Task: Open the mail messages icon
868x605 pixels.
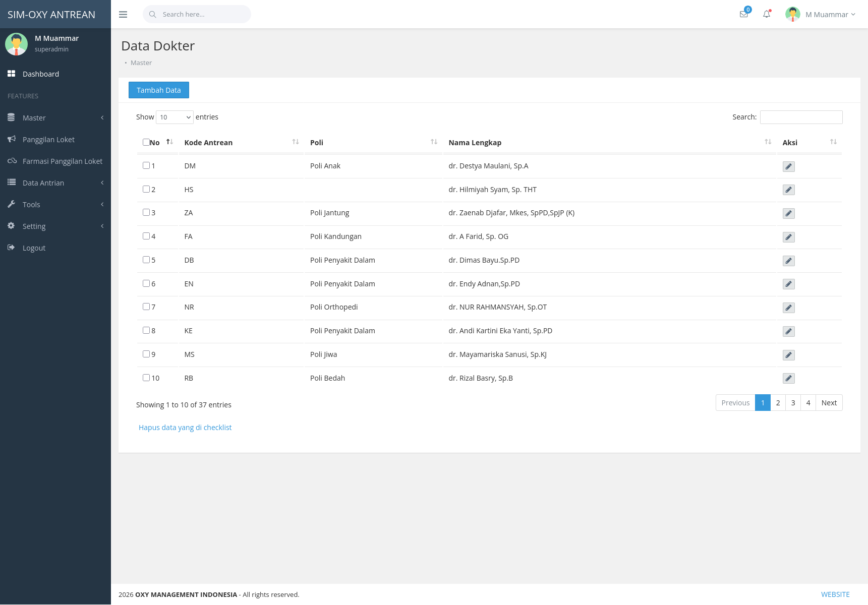Action: [744, 14]
